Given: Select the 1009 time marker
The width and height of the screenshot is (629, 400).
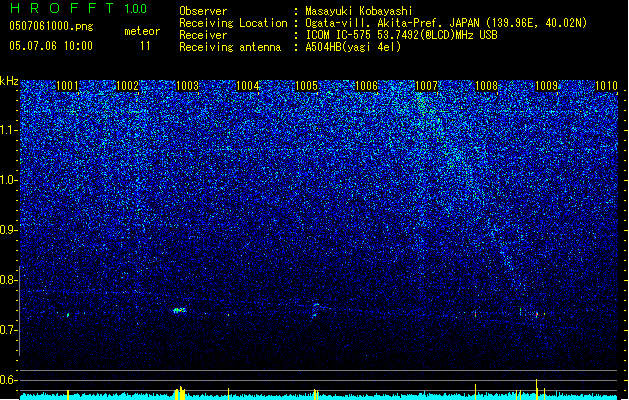Looking at the screenshot, I should [x=546, y=85].
